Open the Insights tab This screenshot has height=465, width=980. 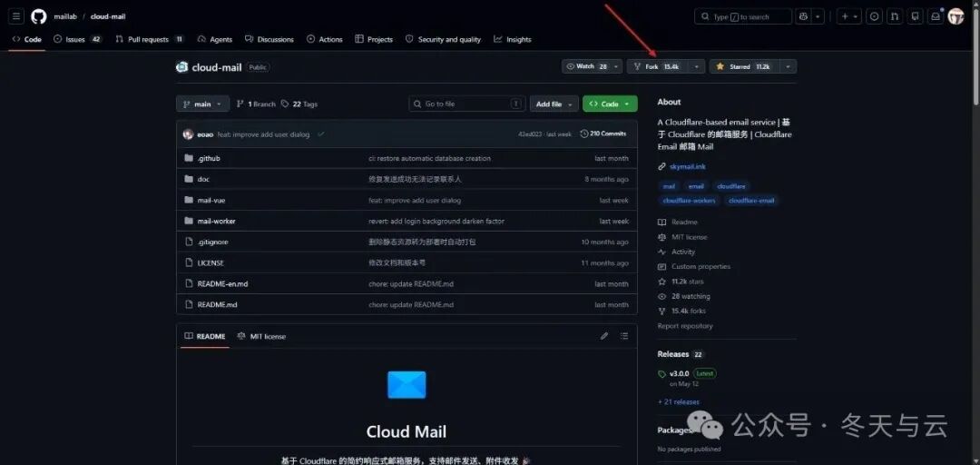click(x=513, y=39)
